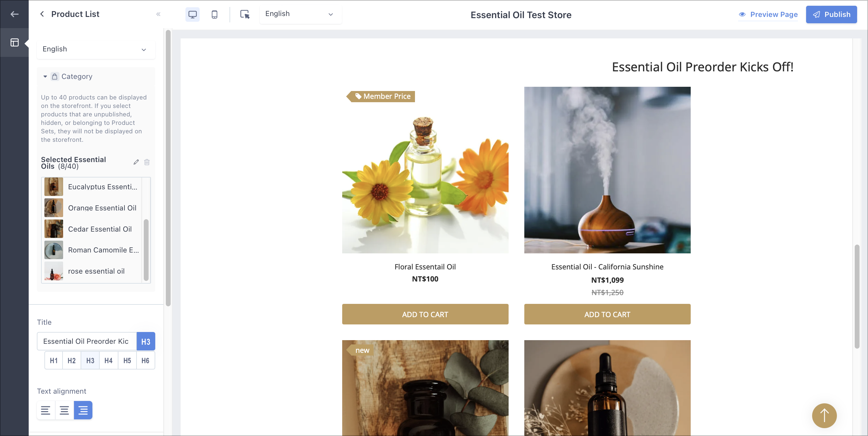Open the eucalyptus bottle product image
The width and height of the screenshot is (868, 436).
pos(425,388)
